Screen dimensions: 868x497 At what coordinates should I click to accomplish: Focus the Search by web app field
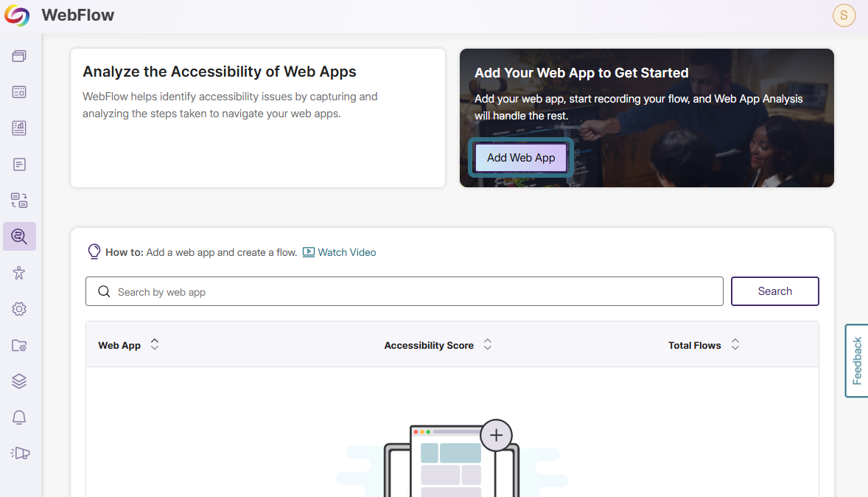coord(404,291)
